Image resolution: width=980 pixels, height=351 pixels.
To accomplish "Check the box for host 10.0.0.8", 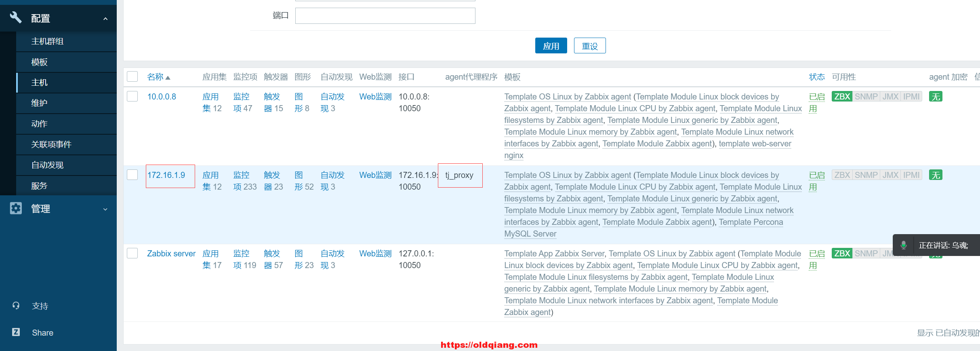I will click(x=132, y=96).
